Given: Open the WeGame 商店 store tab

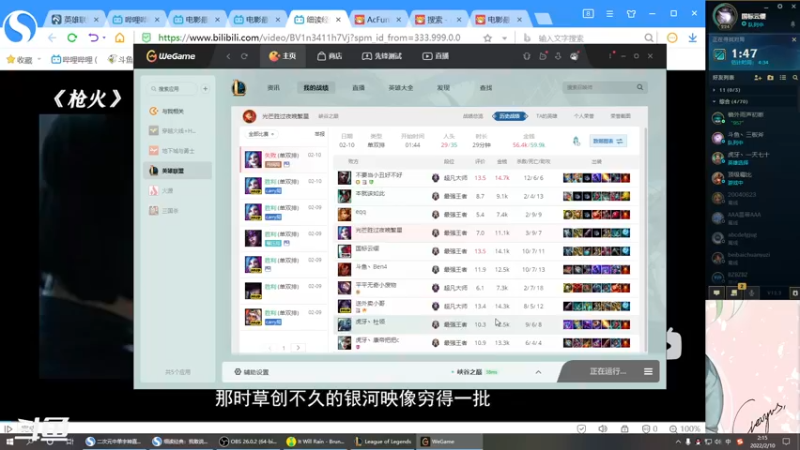Looking at the screenshot, I should (x=330, y=56).
